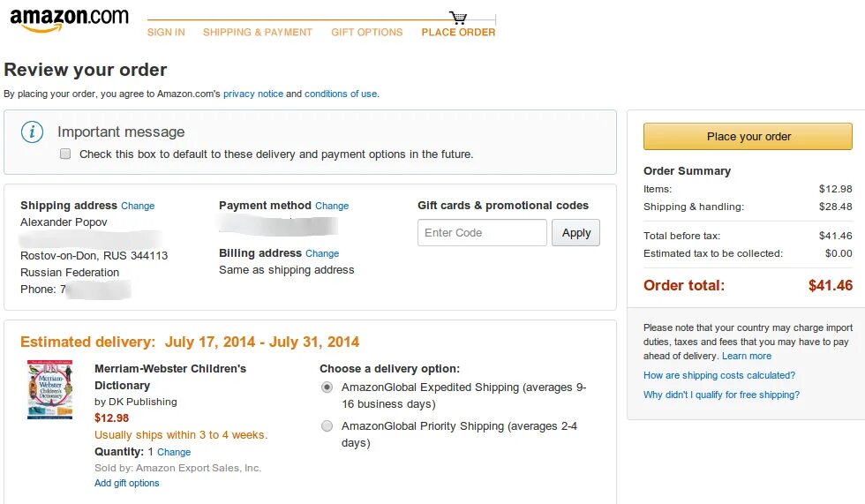This screenshot has height=504, width=865.
Task: Click the Amazon.com logo
Action: point(69,20)
